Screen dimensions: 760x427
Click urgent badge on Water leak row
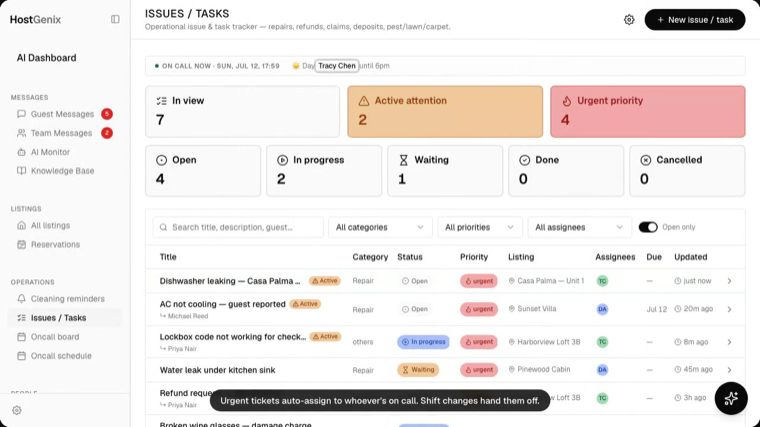click(x=478, y=370)
